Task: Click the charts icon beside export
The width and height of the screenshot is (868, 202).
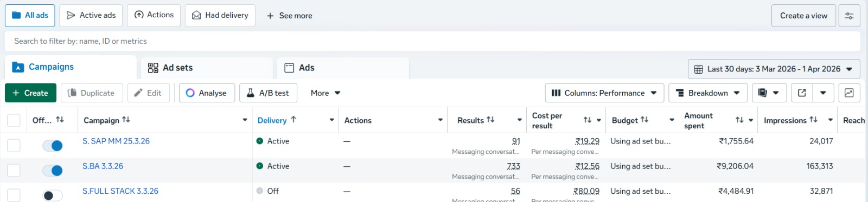Action: point(849,93)
